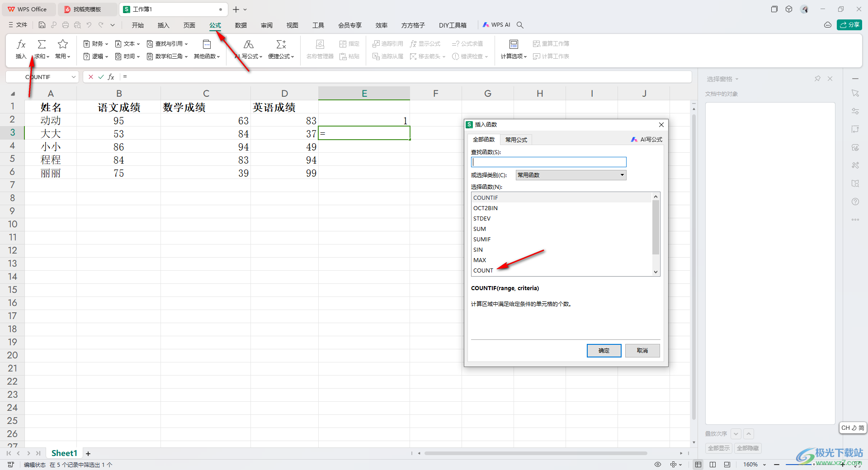This screenshot has width=868, height=470.
Task: Click the 全部隐藏 button in selection pane
Action: [748, 448]
